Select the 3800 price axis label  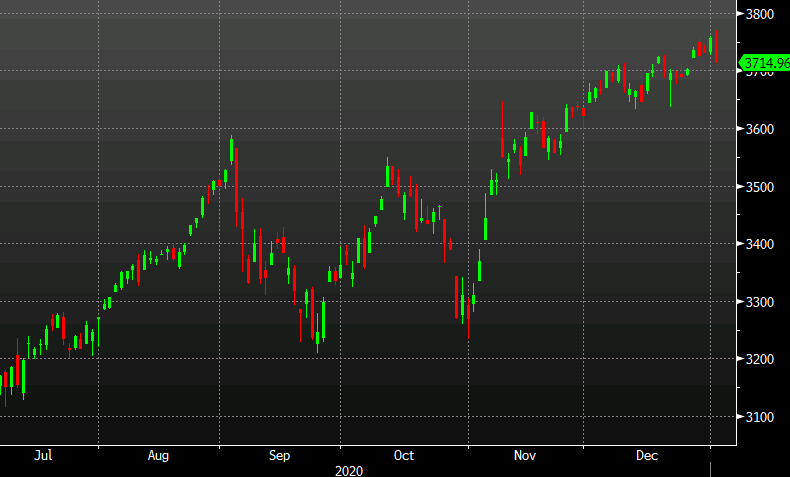pyautogui.click(x=764, y=14)
